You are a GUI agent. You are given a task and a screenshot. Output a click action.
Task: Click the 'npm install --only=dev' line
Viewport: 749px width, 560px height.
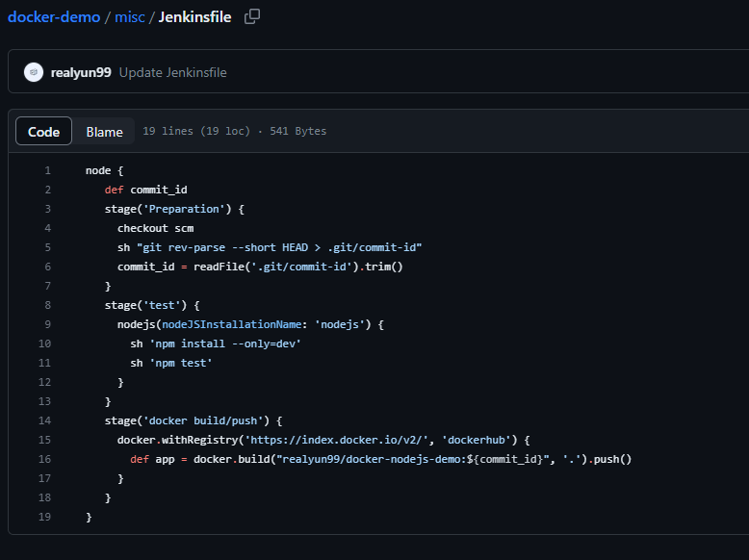click(x=216, y=344)
